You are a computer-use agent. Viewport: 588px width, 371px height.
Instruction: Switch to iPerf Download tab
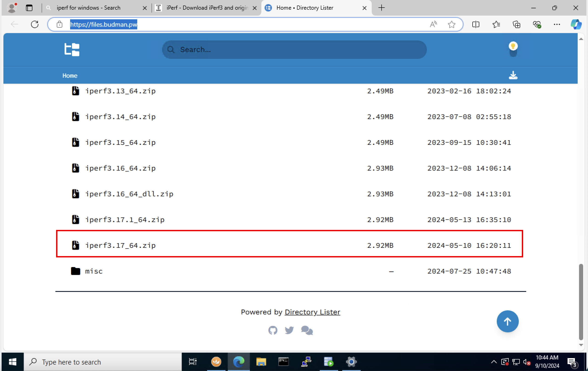pos(207,8)
